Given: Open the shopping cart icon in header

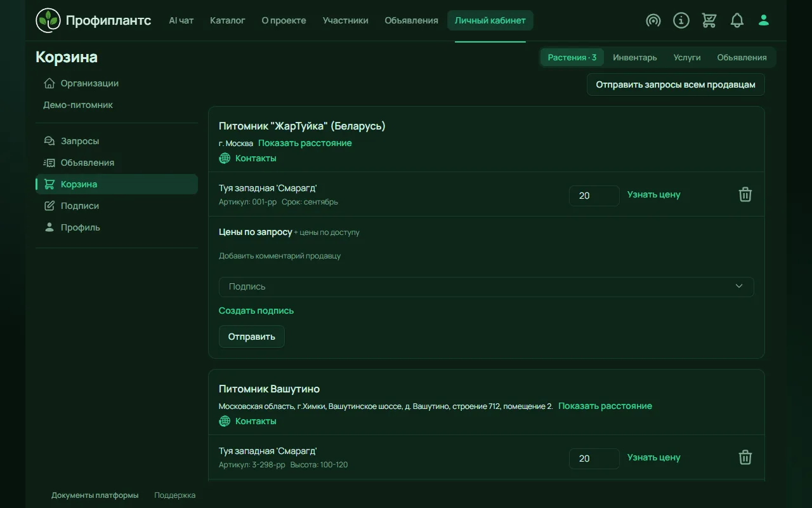Looking at the screenshot, I should click(709, 20).
